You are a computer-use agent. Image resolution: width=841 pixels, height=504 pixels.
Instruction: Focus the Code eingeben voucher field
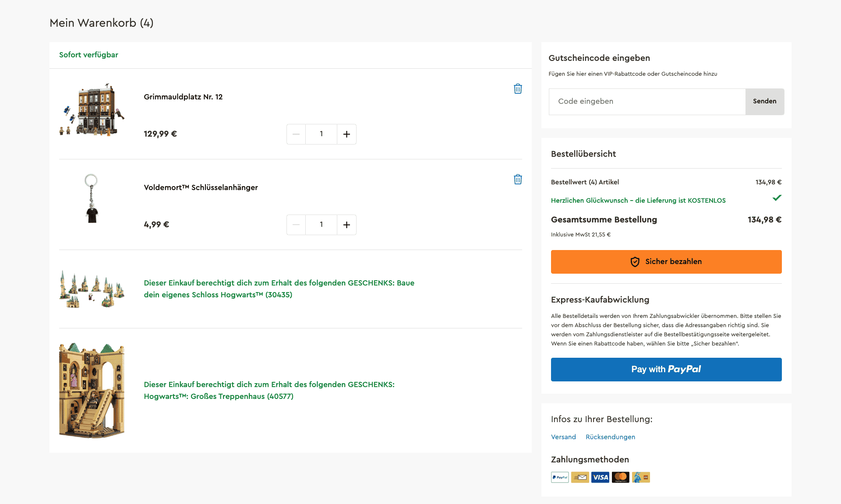[x=647, y=102]
